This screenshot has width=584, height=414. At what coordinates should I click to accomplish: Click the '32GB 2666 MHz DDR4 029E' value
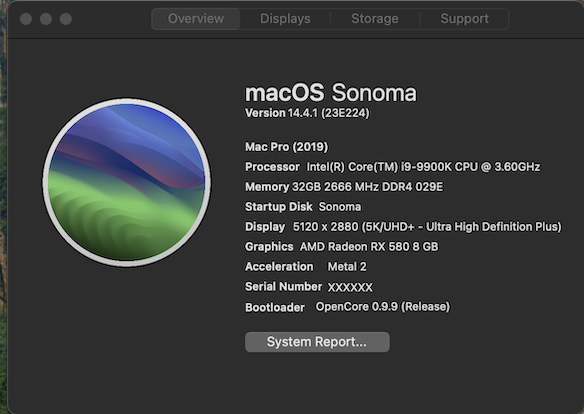pos(368,187)
